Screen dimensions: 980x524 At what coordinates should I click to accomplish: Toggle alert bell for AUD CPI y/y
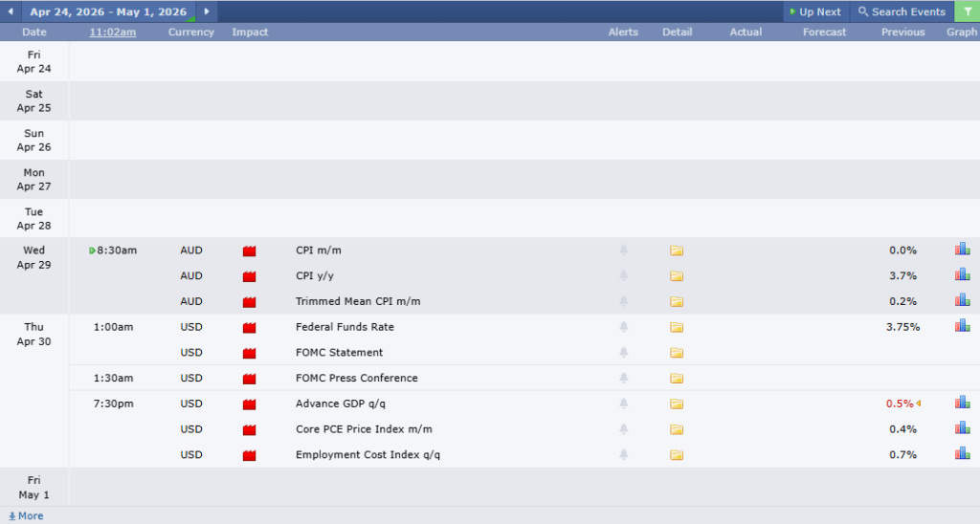point(623,276)
